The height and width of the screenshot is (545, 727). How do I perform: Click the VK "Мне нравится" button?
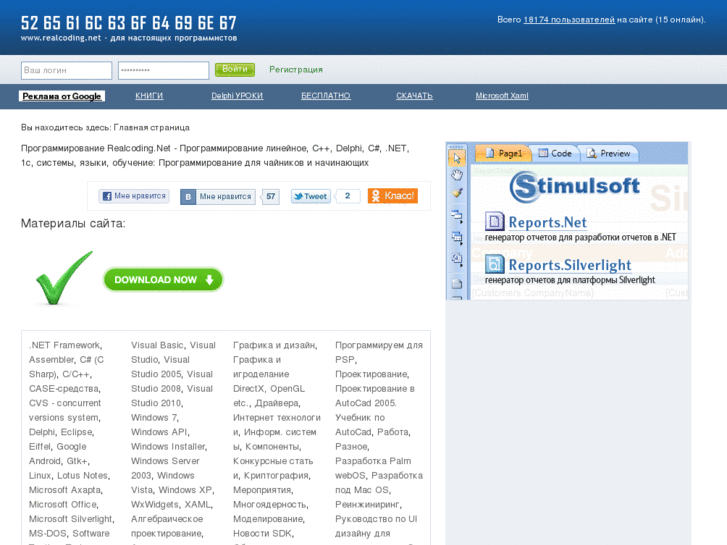[218, 197]
